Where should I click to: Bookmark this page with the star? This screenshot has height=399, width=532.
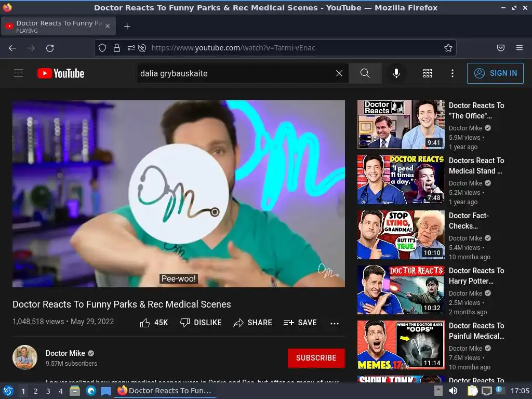(x=448, y=48)
